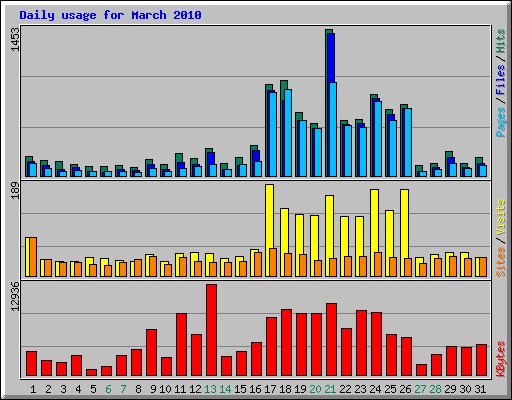Click green day 21 label

point(330,389)
